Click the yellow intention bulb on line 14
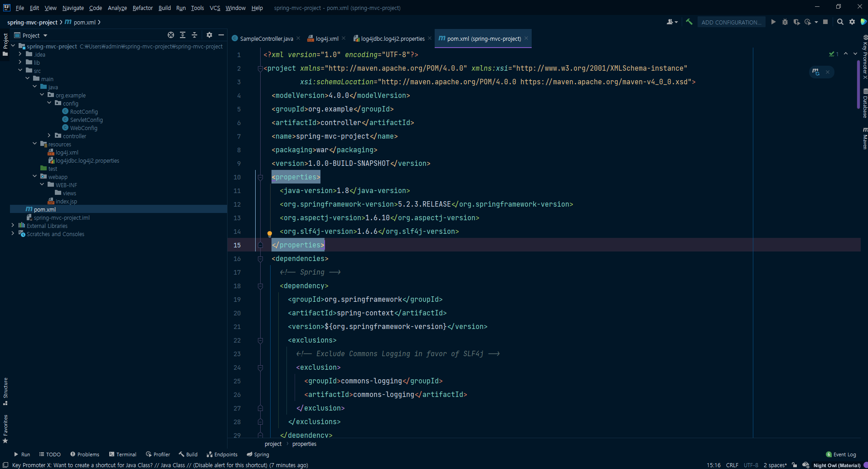 tap(270, 234)
